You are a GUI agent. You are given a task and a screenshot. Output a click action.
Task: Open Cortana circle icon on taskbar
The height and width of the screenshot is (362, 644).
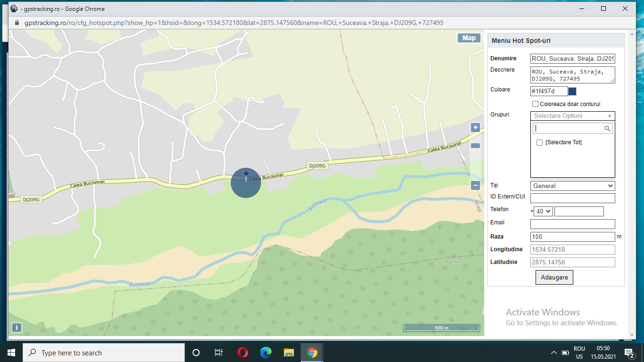196,353
